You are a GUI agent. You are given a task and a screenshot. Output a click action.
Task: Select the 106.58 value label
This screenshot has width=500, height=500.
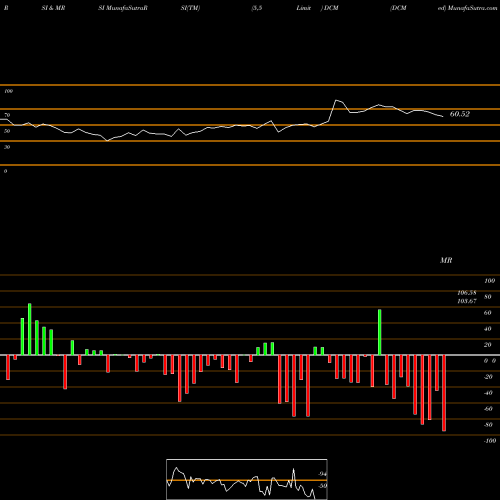point(467,293)
